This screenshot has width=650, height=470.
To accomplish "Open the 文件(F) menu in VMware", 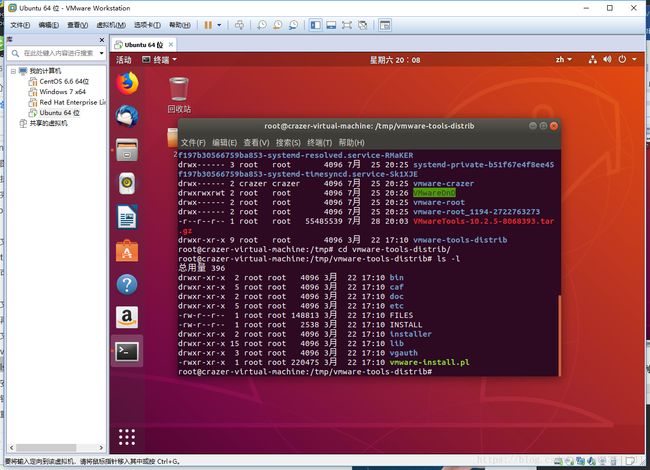I will (x=20, y=25).
